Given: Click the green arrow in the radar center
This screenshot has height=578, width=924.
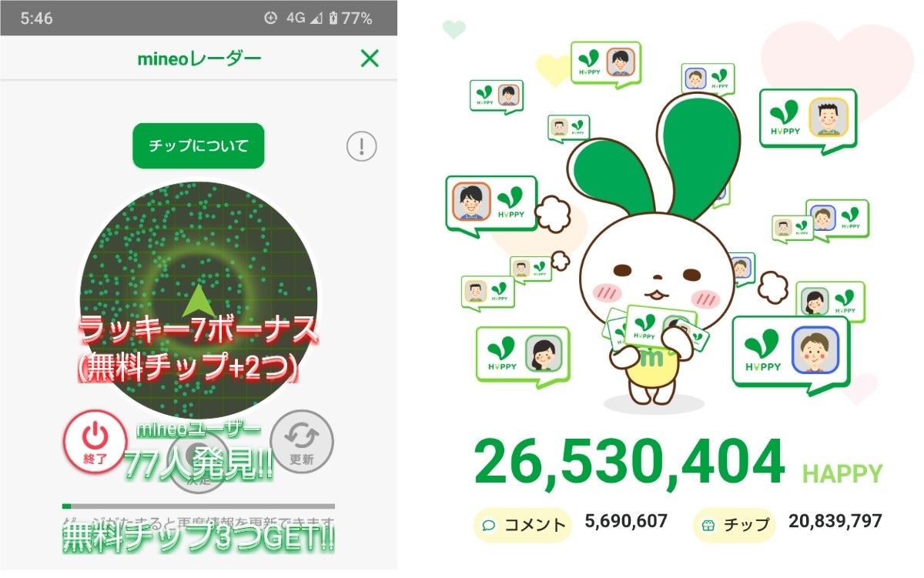Looking at the screenshot, I should click(198, 302).
